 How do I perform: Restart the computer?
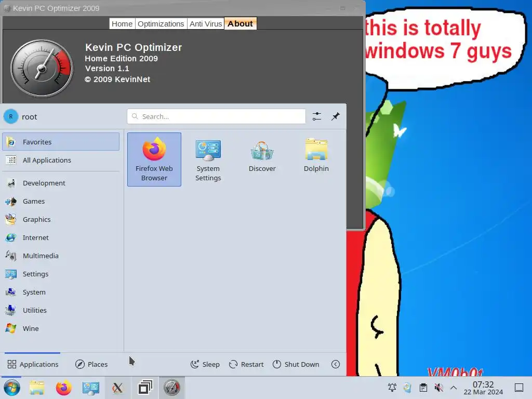click(246, 364)
